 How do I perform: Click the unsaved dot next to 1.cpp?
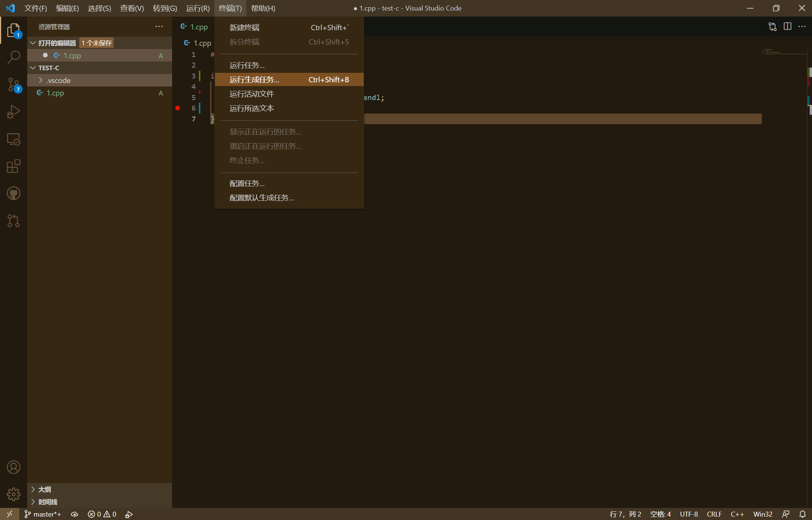[45, 55]
